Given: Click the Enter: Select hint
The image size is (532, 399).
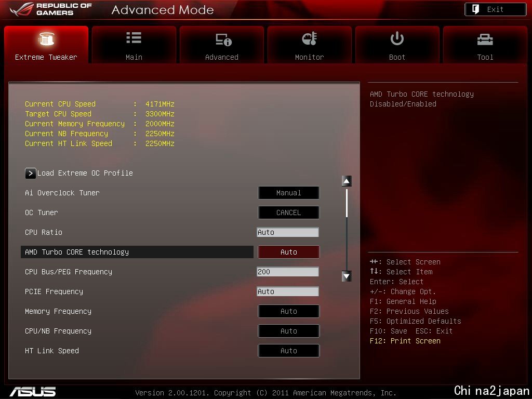Looking at the screenshot, I should (x=396, y=282).
